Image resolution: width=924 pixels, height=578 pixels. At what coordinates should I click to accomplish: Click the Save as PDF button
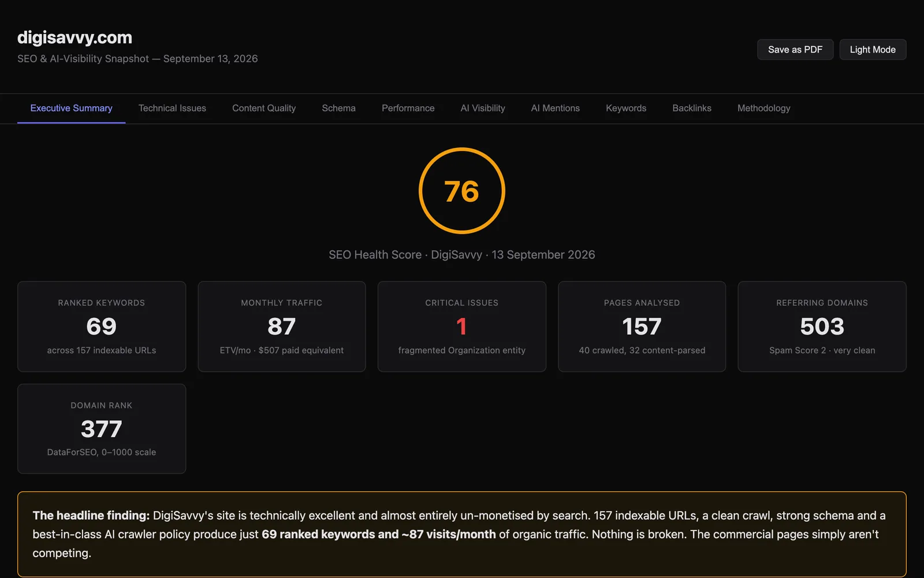coord(795,50)
